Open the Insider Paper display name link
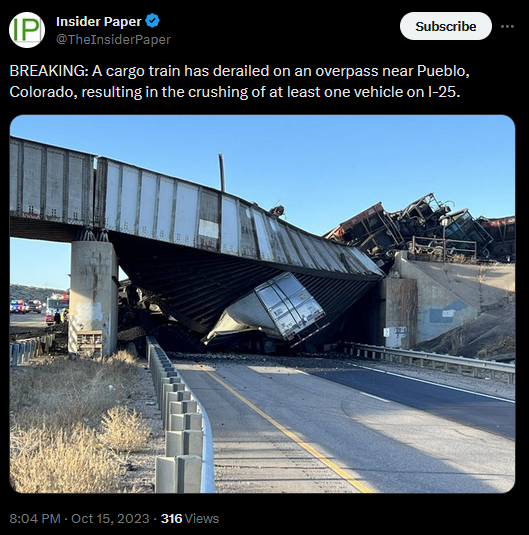Viewport: 529px width, 535px height. coord(98,21)
